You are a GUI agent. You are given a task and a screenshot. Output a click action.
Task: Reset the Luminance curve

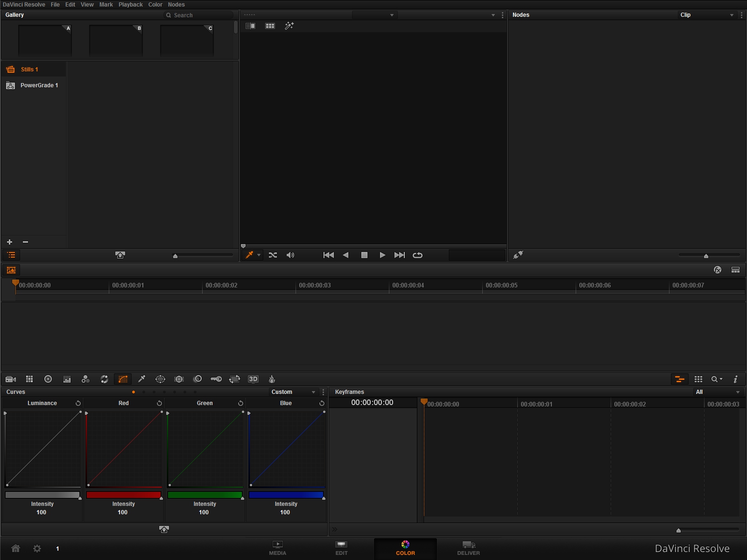(78, 403)
